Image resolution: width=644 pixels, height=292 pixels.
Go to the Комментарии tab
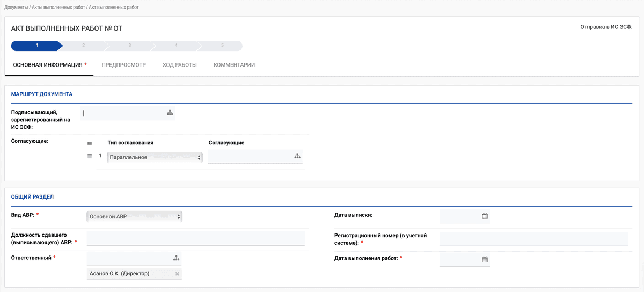(234, 65)
